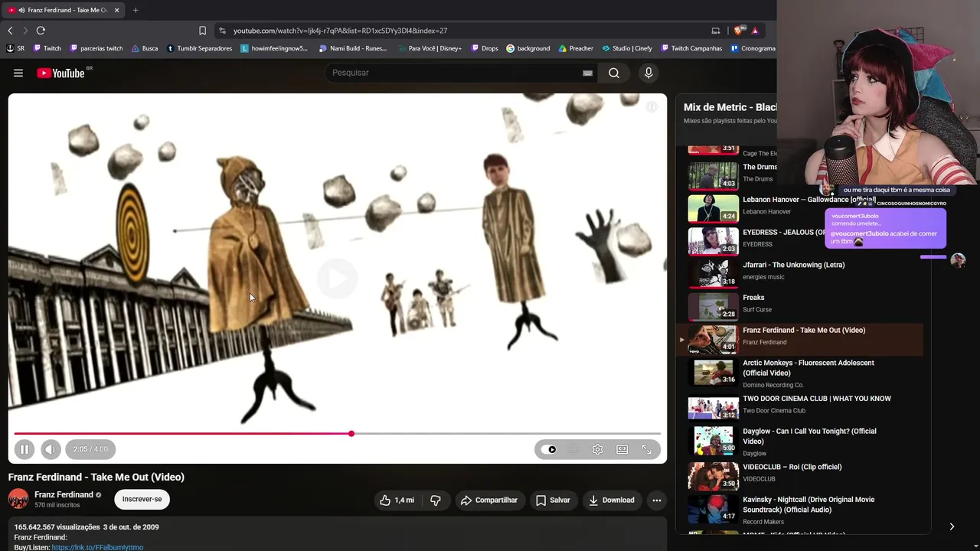Like the video (1,4 mi)
The height and width of the screenshot is (551, 980).
coord(397,500)
